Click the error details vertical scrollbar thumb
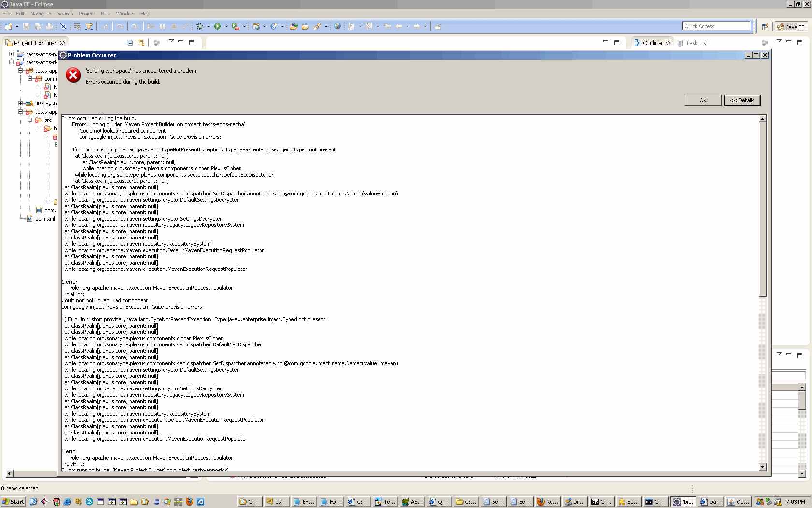 (763, 209)
